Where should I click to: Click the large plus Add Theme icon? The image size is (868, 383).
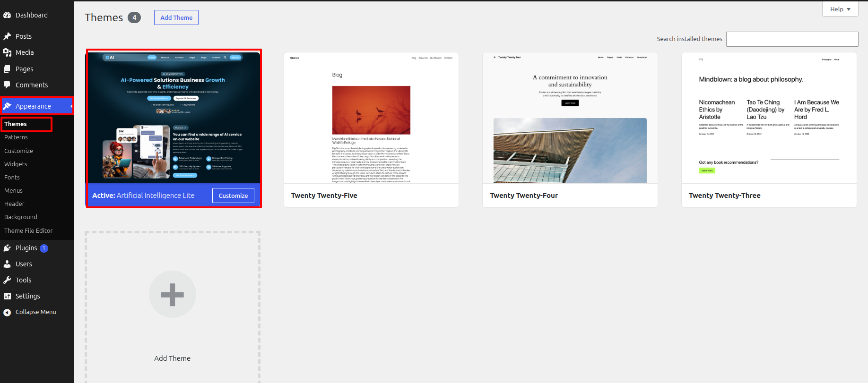pos(173,294)
